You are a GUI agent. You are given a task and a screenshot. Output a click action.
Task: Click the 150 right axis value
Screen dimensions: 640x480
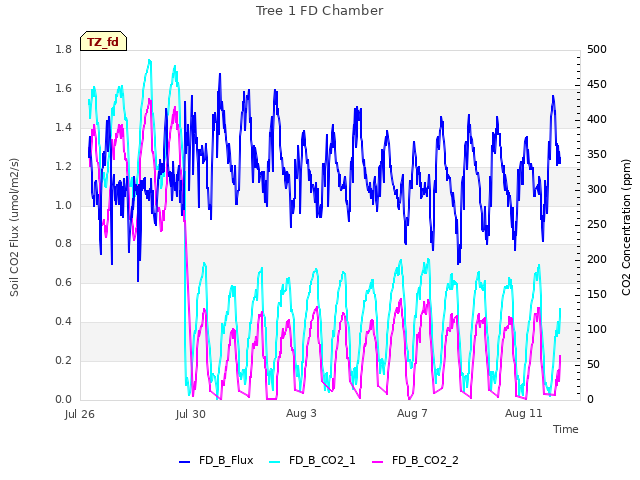tap(597, 294)
